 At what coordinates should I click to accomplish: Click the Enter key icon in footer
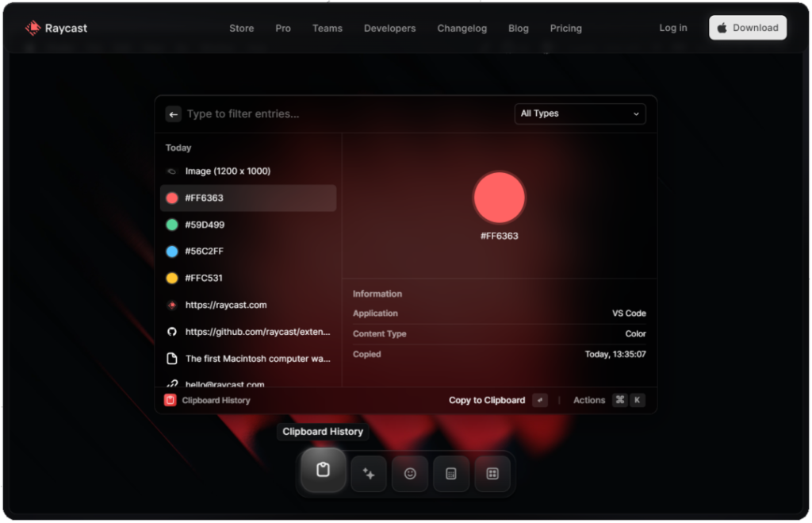[x=539, y=400]
